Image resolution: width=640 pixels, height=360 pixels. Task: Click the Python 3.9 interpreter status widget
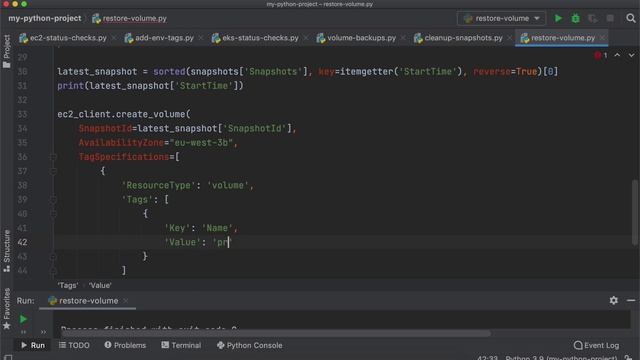(x=561, y=358)
